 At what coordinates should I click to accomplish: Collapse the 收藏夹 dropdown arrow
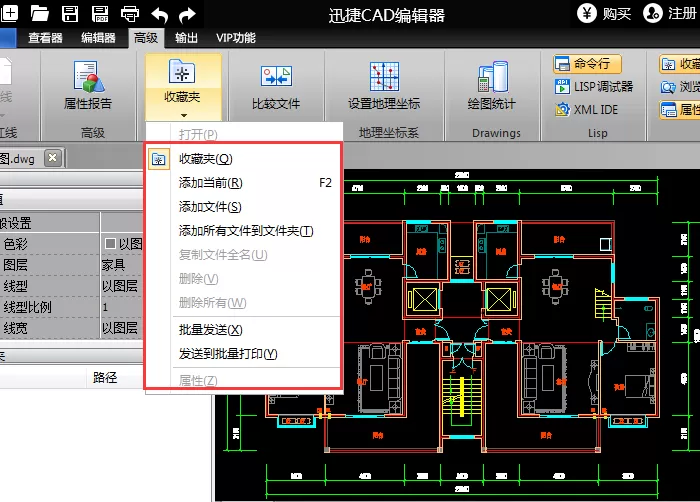pos(183,115)
